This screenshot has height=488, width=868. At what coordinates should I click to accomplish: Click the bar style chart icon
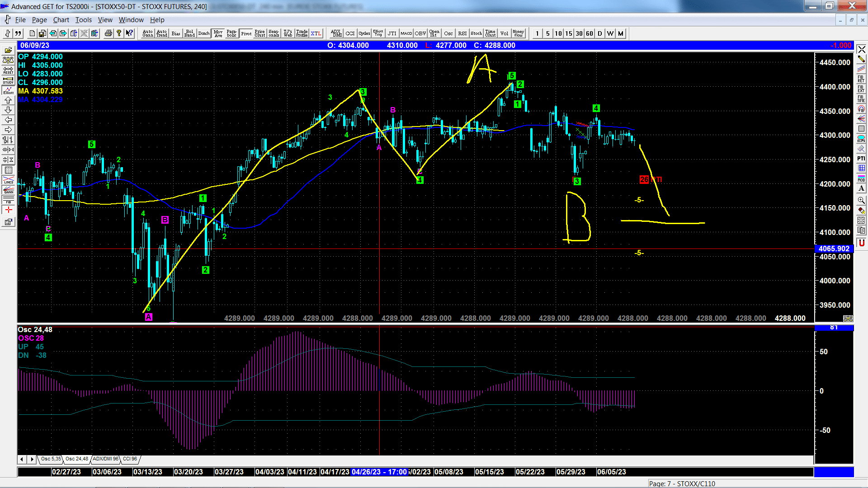pos(8,140)
